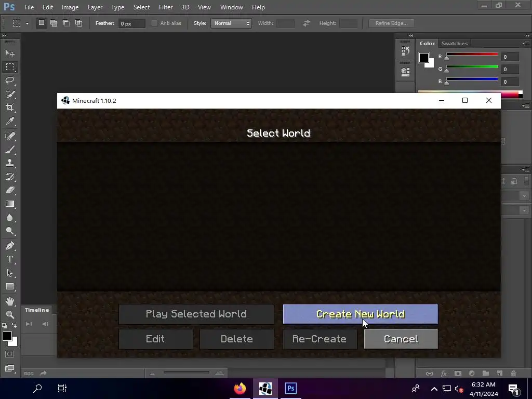Expand the collapsed icon panel dock arrows
This screenshot has height=399, width=532.
pos(411,36)
